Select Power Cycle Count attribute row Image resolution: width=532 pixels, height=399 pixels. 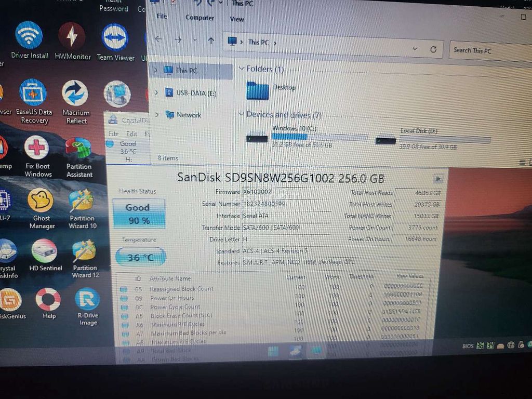click(272, 305)
